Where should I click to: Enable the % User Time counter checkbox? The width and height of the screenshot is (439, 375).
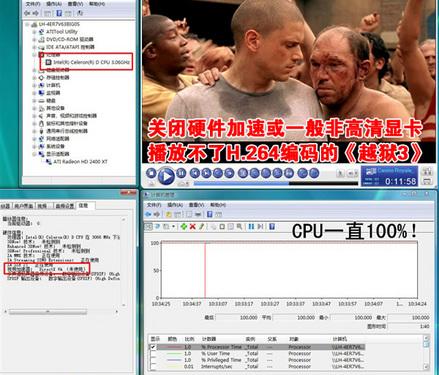[153, 353]
